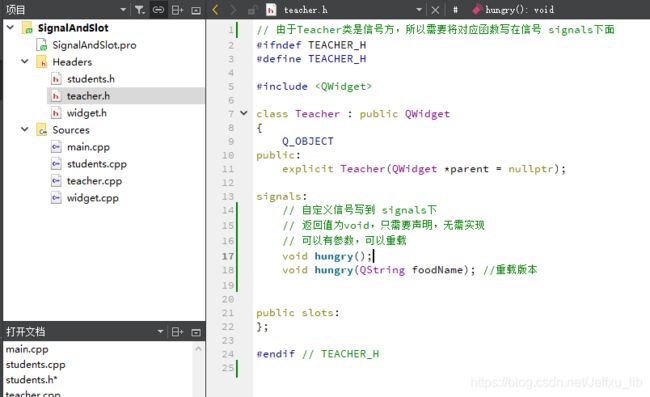Image resolution: width=650 pixels, height=397 pixels.
Task: Click the Headers folder icon
Action: [x=41, y=62]
